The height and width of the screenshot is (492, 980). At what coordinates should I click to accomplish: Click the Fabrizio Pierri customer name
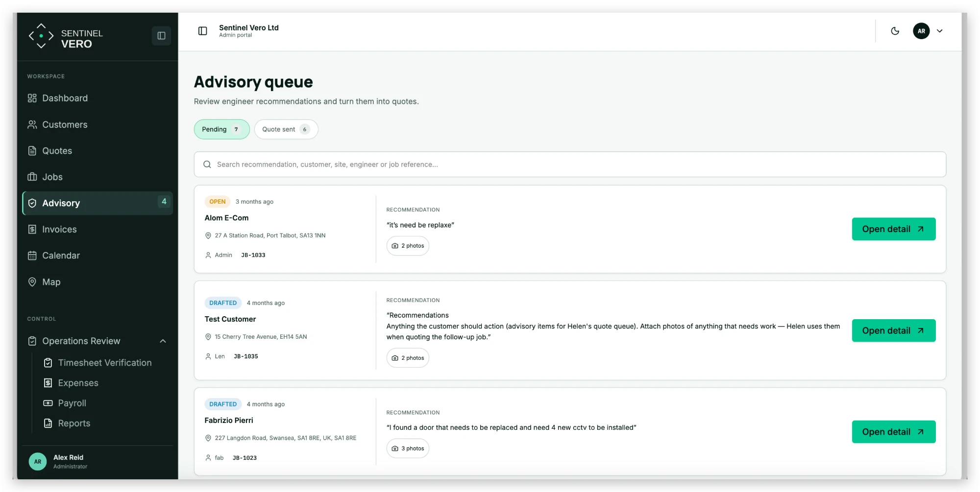click(x=229, y=421)
